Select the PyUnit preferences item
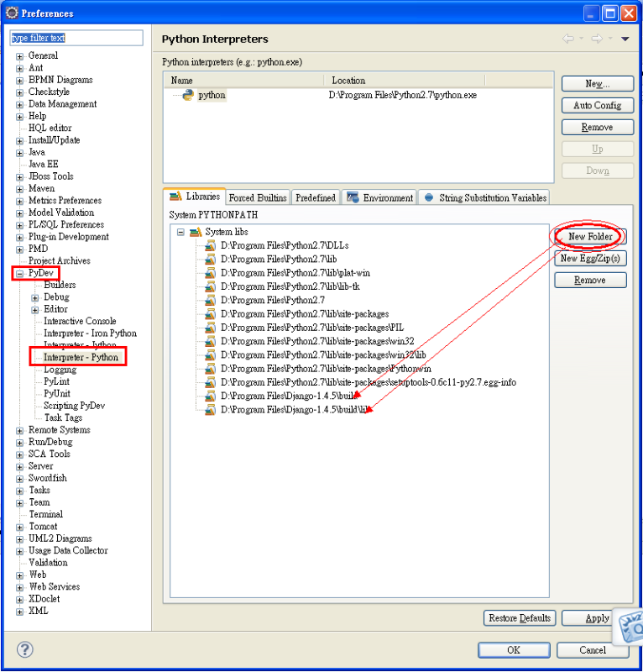This screenshot has height=672, width=643. 57,393
